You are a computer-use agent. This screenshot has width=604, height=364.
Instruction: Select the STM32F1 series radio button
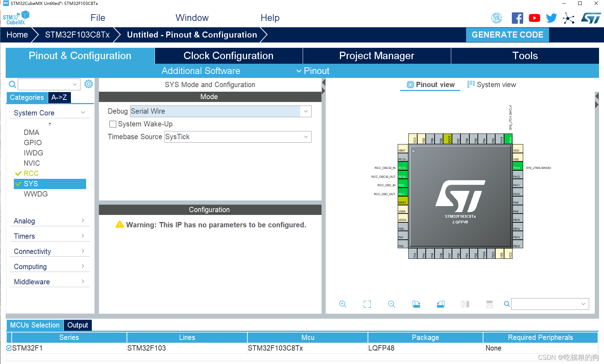pos(9,348)
